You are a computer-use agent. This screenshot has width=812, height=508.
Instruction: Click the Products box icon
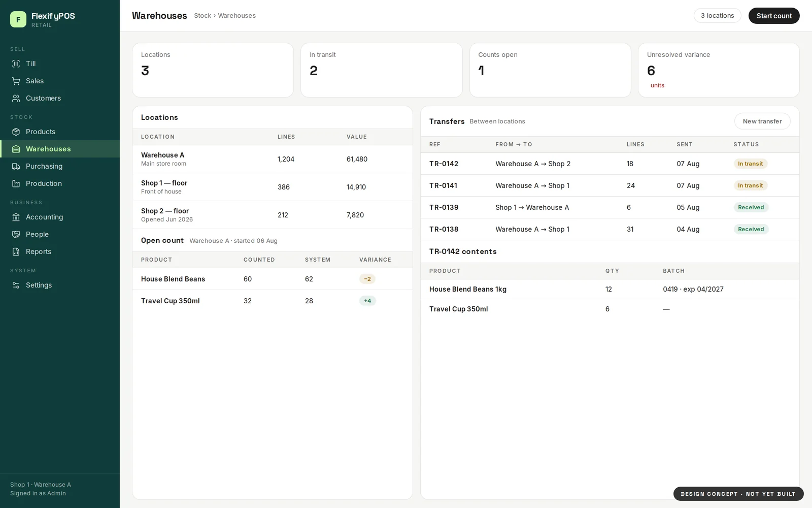(x=16, y=132)
